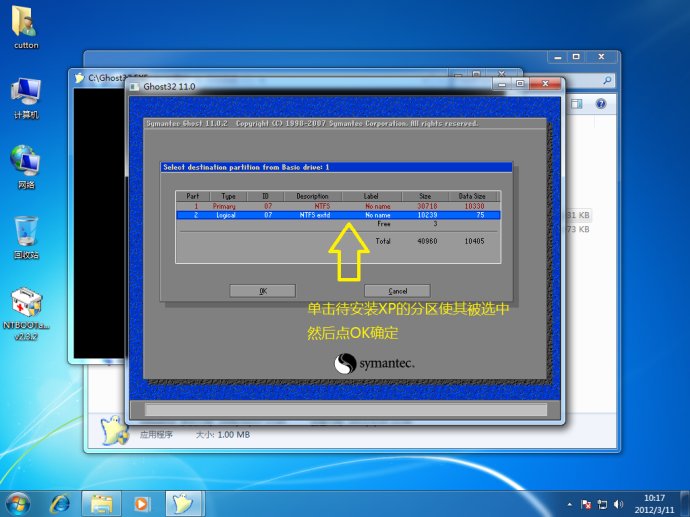
Task: Click OK button in Ghost dialog
Action: 262,291
